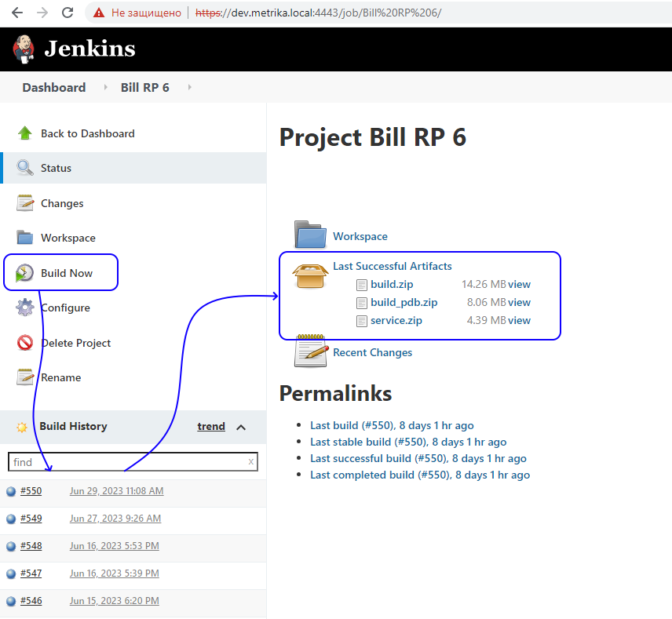The width and height of the screenshot is (672, 619).
Task: Click the file icon beside build.zip
Action: [362, 285]
